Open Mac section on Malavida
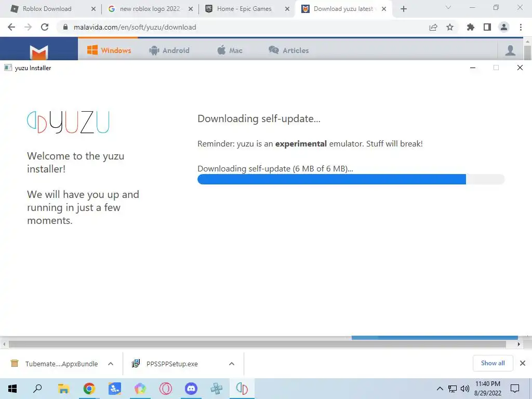This screenshot has height=399, width=532. pos(230,50)
